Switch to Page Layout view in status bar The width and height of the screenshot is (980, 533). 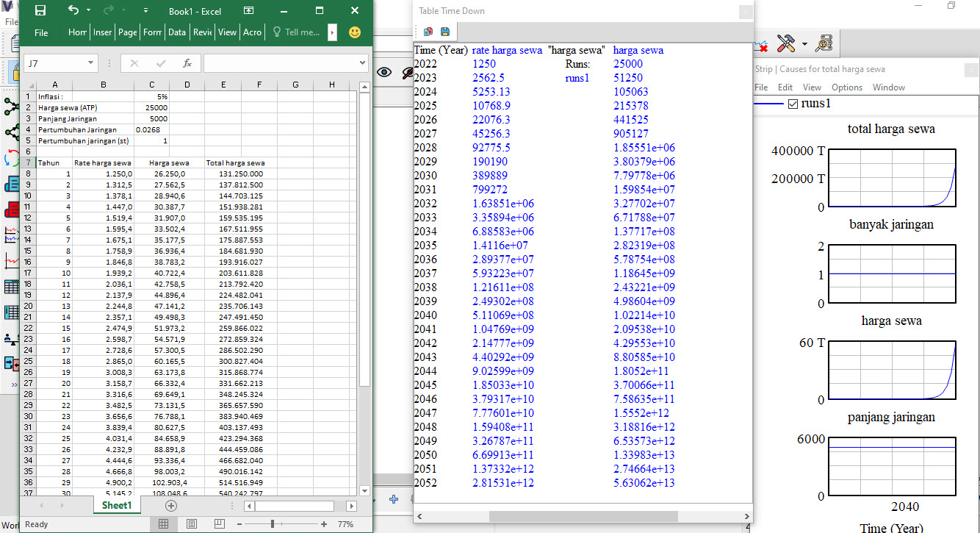(x=191, y=524)
